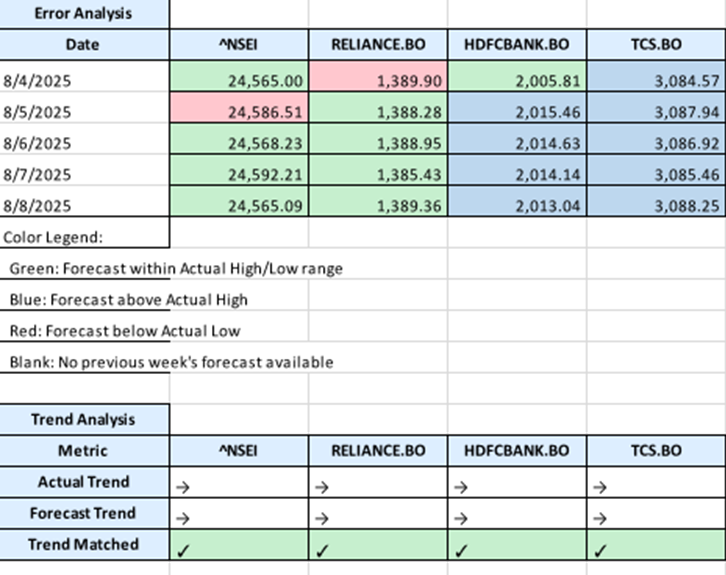
Task: Click the Color Legend label cell
Action: click(x=84, y=232)
